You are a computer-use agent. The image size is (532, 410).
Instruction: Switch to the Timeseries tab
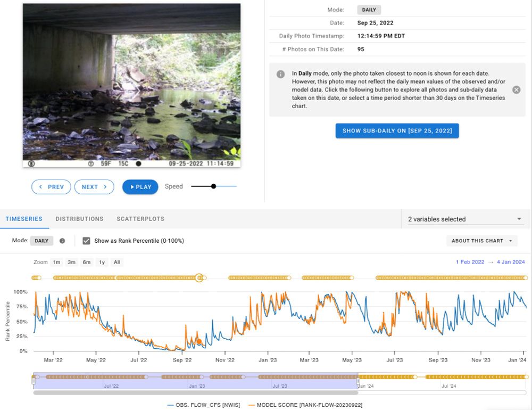click(x=24, y=219)
